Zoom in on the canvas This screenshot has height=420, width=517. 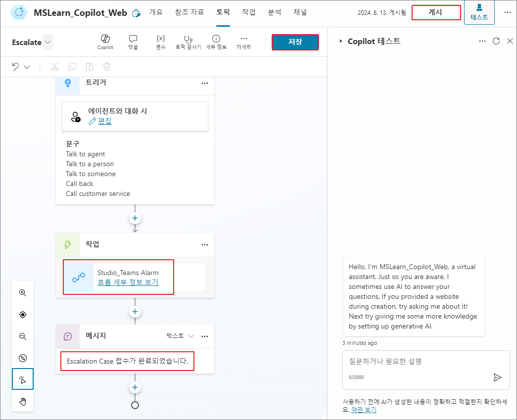23,293
